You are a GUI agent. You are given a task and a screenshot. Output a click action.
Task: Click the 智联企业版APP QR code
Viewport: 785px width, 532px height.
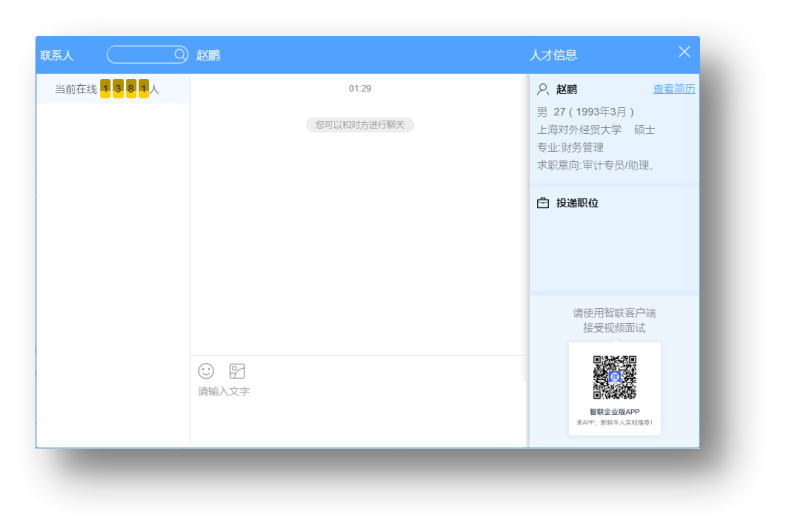pyautogui.click(x=614, y=378)
